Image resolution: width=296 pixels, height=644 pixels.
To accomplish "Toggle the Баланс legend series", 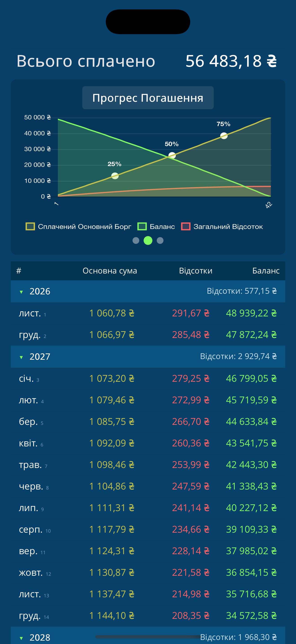I will tap(156, 227).
